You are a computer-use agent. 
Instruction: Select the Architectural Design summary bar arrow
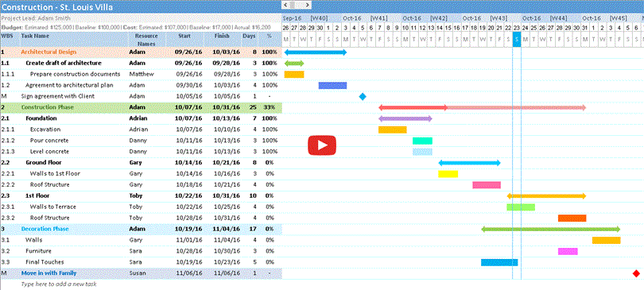pyautogui.click(x=316, y=52)
